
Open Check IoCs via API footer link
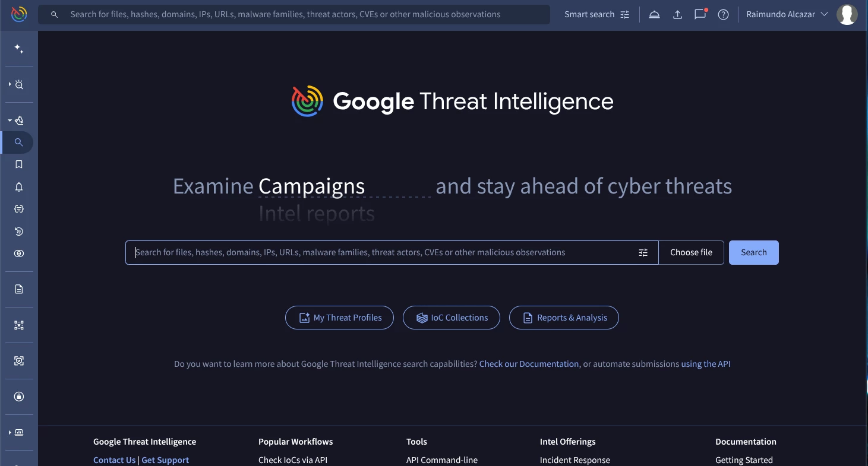point(293,460)
